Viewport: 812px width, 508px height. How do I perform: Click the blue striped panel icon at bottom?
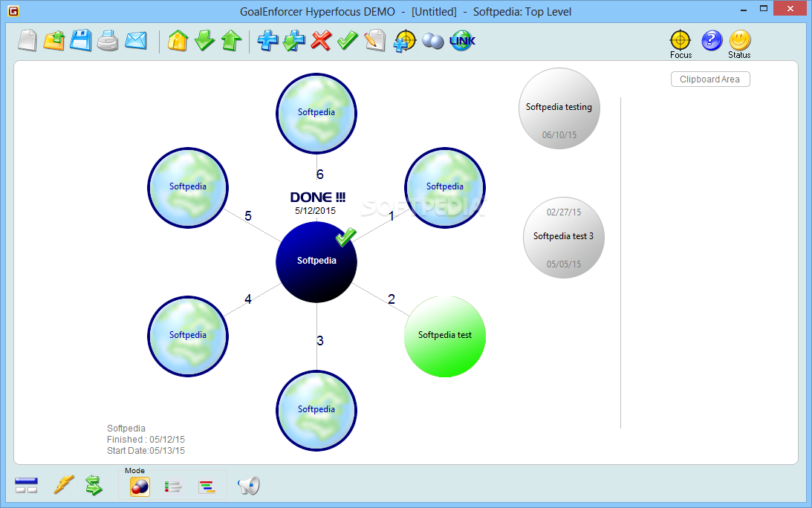point(27,486)
